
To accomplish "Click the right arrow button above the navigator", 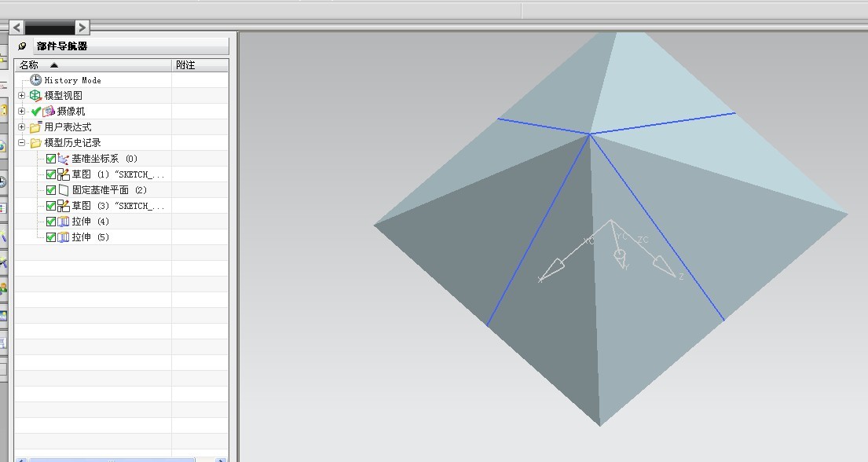I will pos(82,27).
